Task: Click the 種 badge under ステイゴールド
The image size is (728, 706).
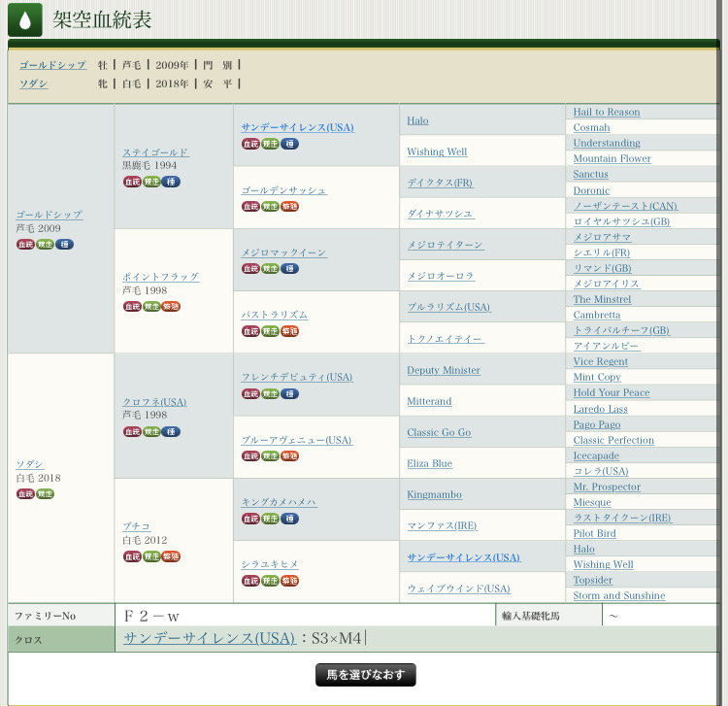Action: pos(171,182)
